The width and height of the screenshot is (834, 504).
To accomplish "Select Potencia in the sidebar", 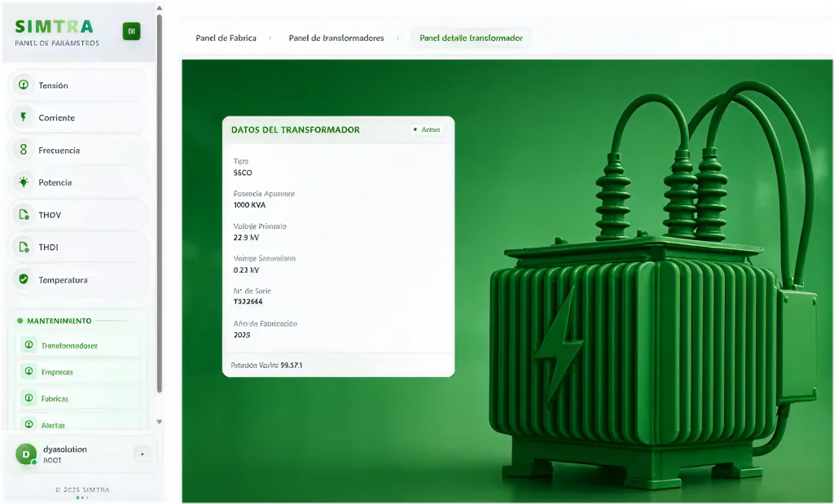I will (77, 182).
